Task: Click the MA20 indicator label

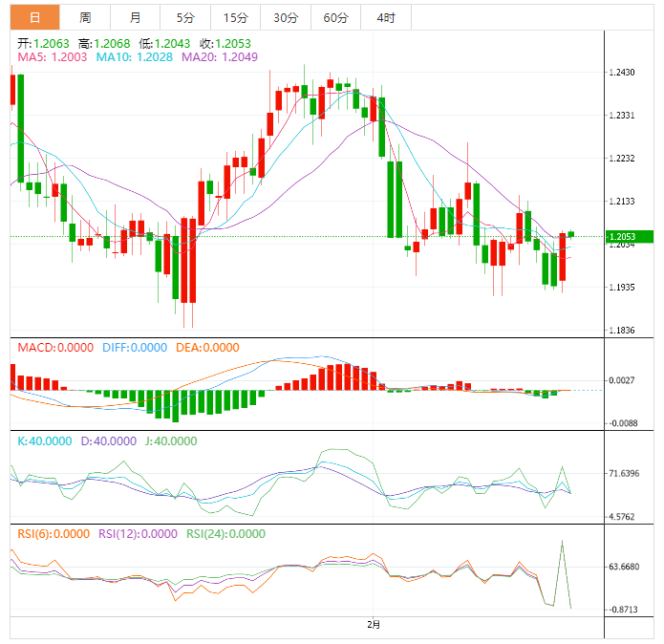Action: (219, 57)
